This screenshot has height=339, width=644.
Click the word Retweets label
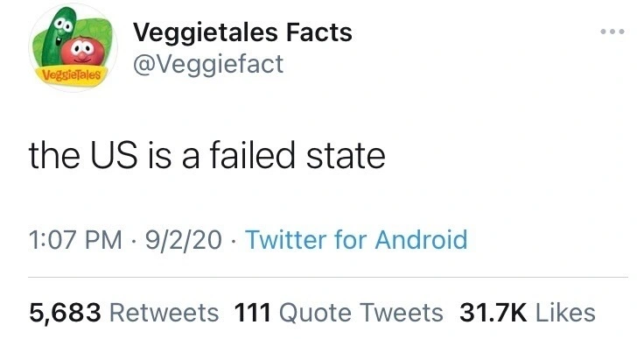[x=164, y=312]
